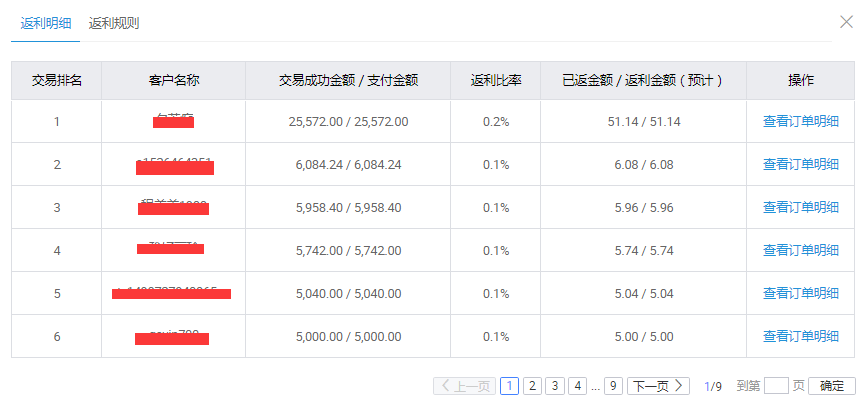Click the 上一页 previous page button

click(464, 386)
